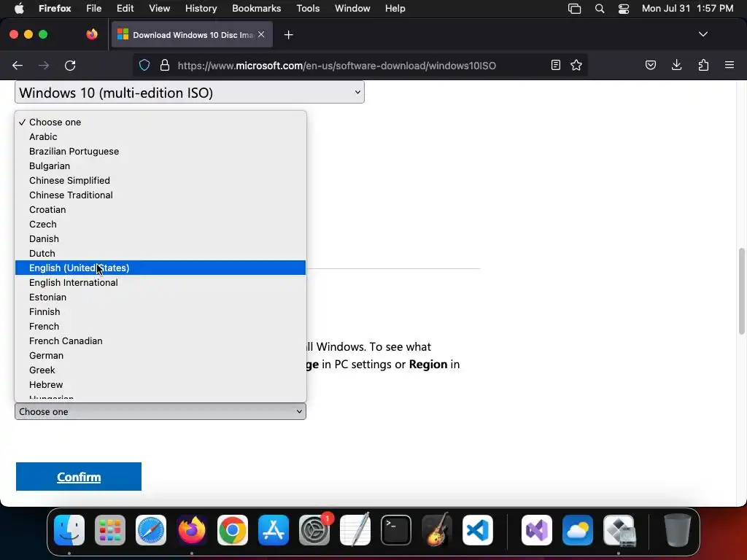Go back using the browser back arrow
This screenshot has width=747, height=560.
pos(18,65)
